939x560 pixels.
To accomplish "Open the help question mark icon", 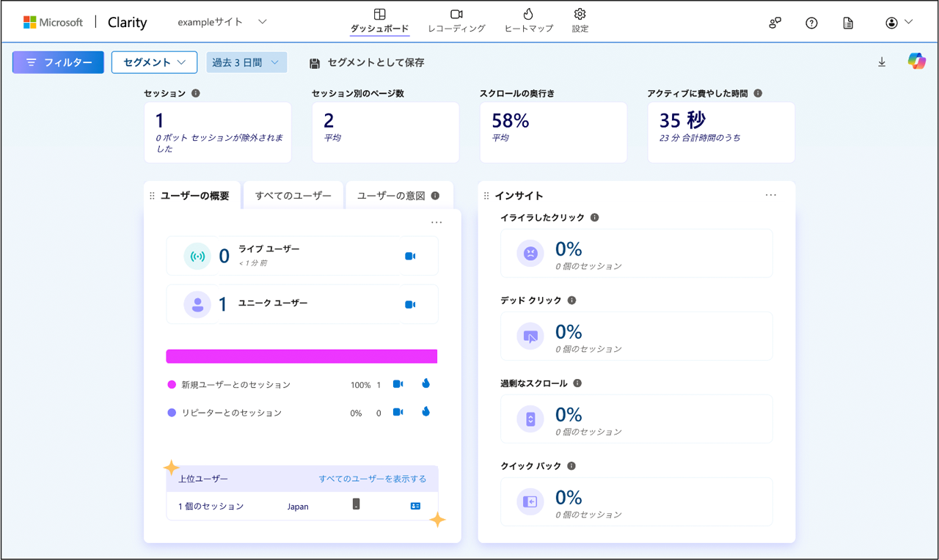I will 811,23.
